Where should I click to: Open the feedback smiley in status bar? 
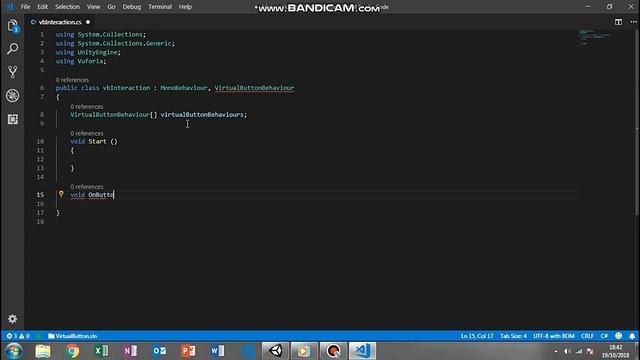tap(618, 336)
